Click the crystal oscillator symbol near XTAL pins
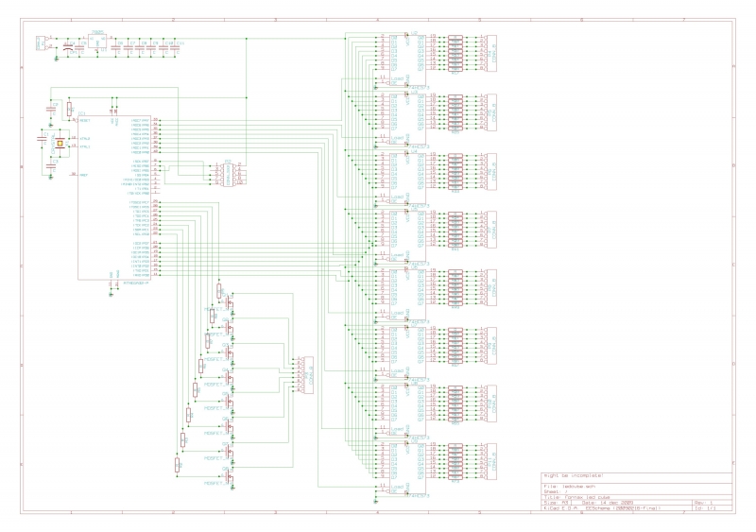 [59, 143]
